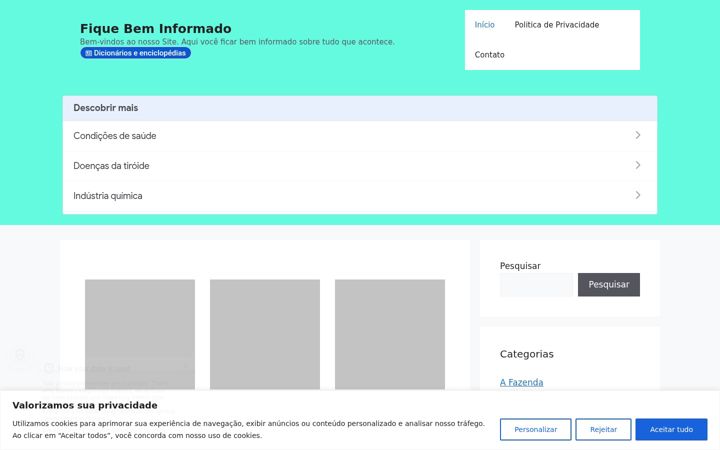Viewport: 720px width, 450px height.
Task: Click the Personalizar cookie button
Action: (535, 429)
